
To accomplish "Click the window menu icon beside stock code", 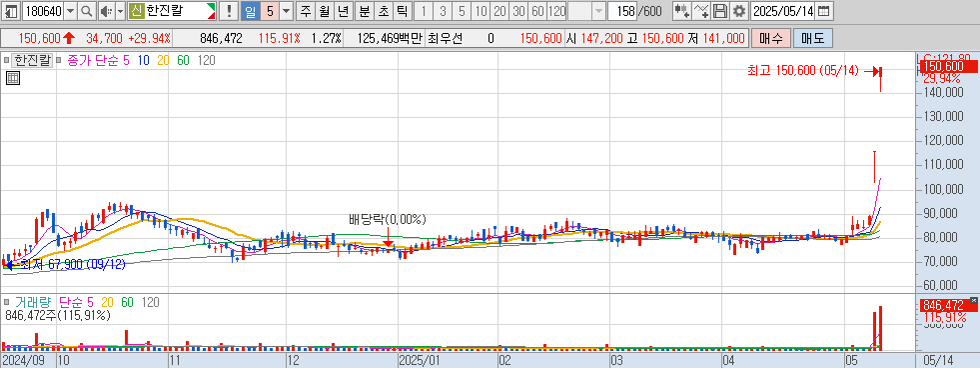I will pyautogui.click(x=11, y=11).
